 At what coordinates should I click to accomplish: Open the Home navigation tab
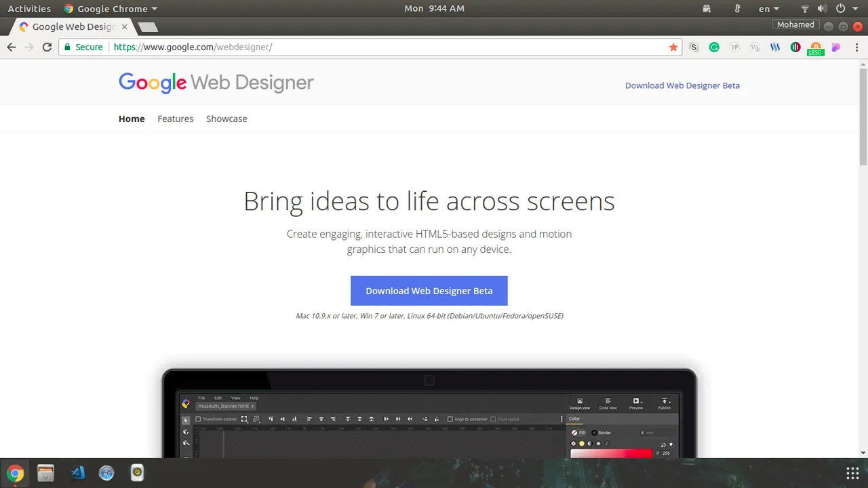tap(132, 119)
